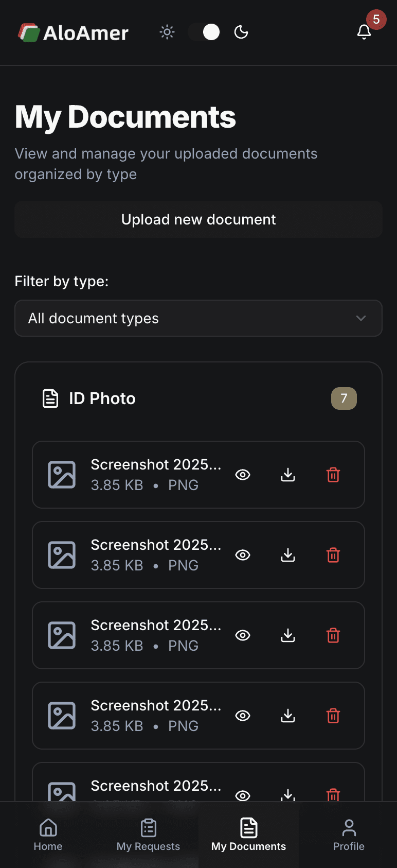Open the All document types filter
Screen dimensions: 397x868
199,318
